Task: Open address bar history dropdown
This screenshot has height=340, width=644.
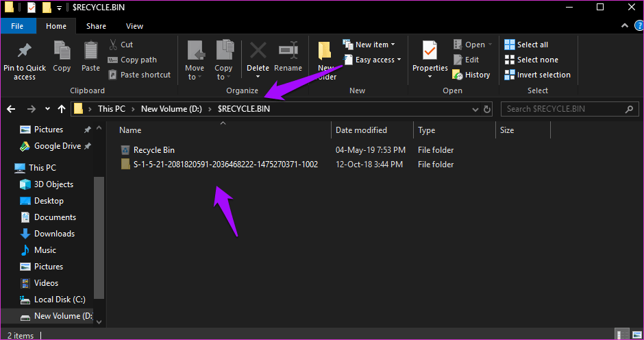Action: pos(475,110)
